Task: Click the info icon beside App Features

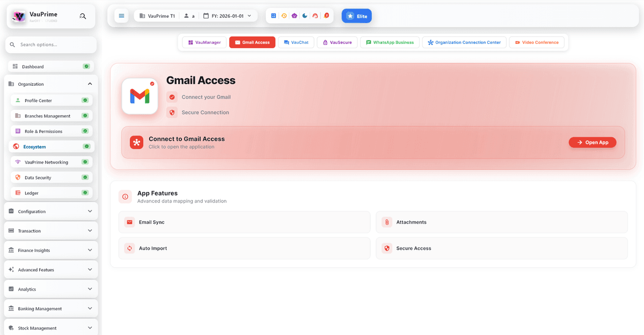Action: coord(126,197)
